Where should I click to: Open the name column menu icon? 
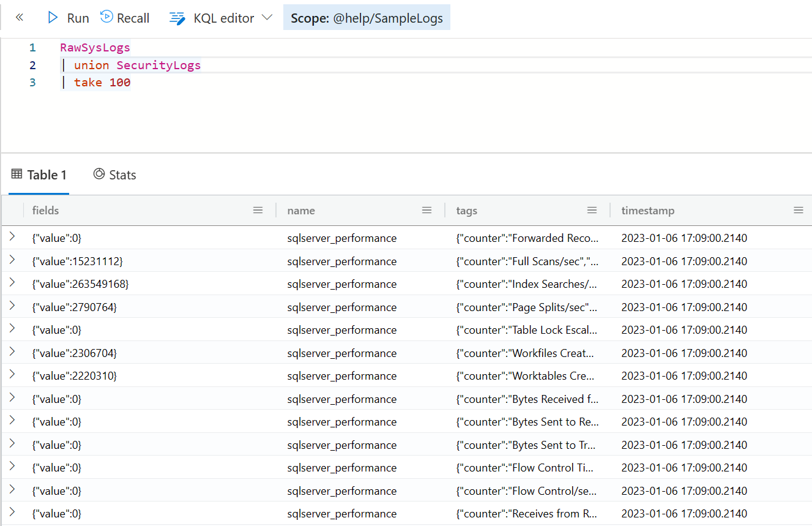click(x=427, y=210)
